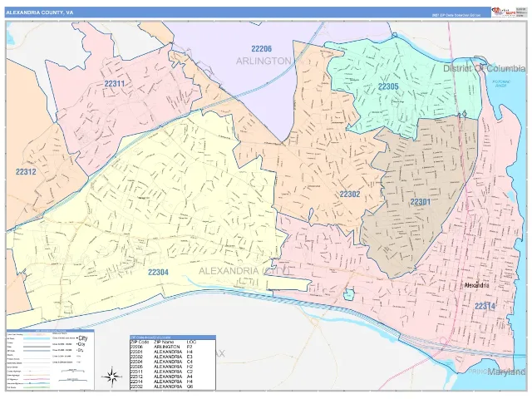
Task: Select the 22314 ZIP label on the map
Action: (x=485, y=306)
